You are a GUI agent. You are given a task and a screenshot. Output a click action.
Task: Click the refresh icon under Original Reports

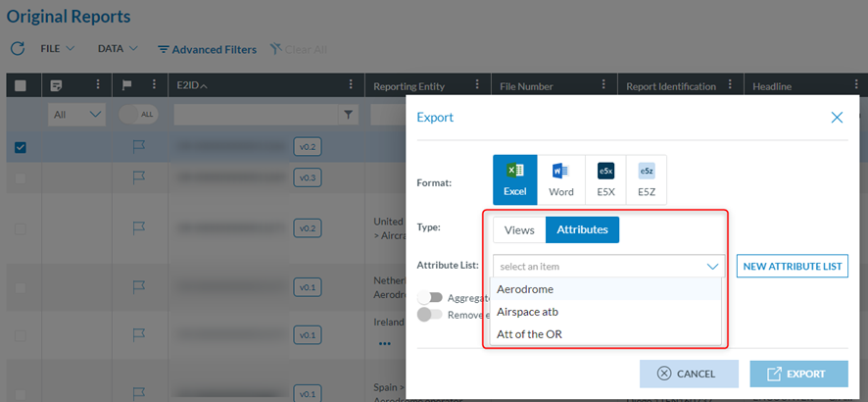click(x=17, y=49)
